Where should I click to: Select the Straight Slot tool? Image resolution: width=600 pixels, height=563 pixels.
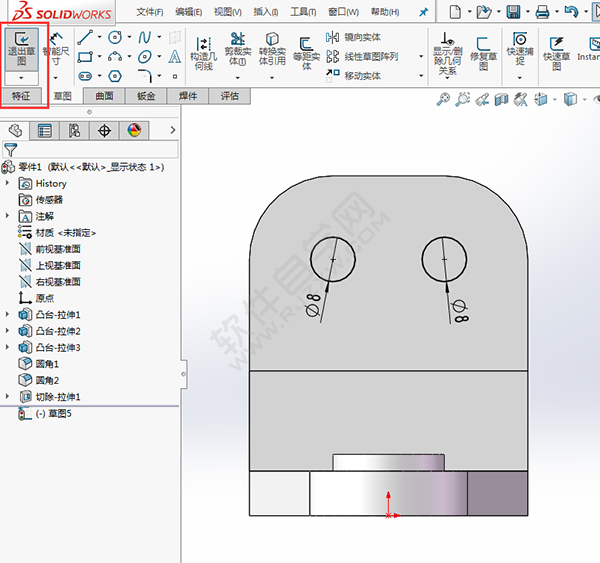pos(85,76)
